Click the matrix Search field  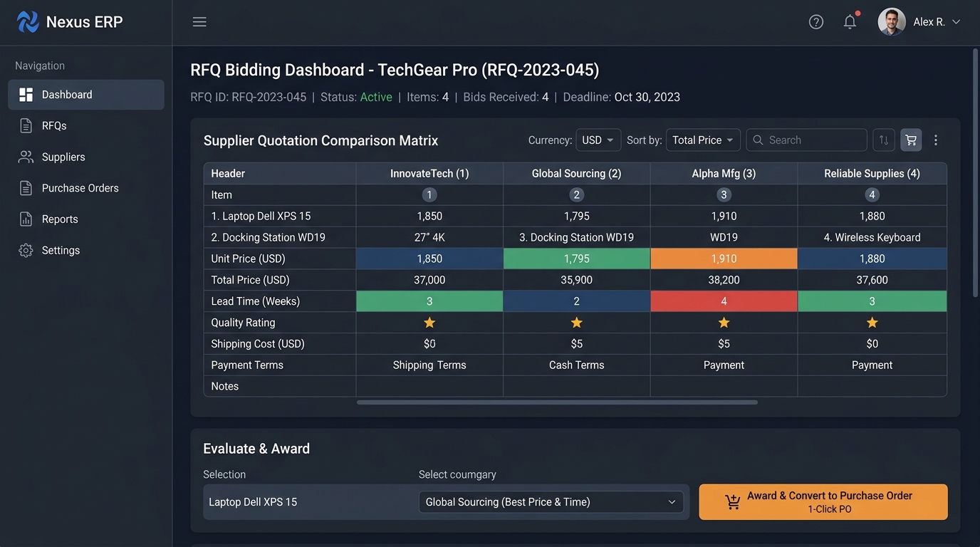pyautogui.click(x=806, y=140)
